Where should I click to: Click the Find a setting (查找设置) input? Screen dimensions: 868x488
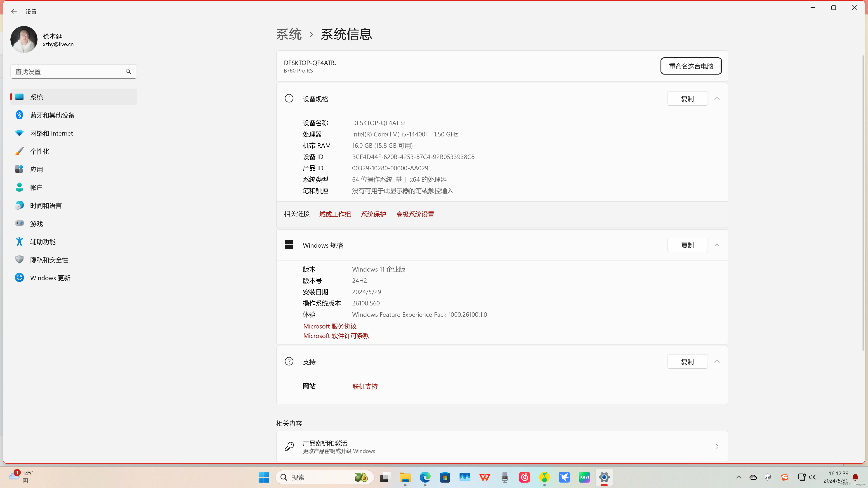tap(67, 71)
